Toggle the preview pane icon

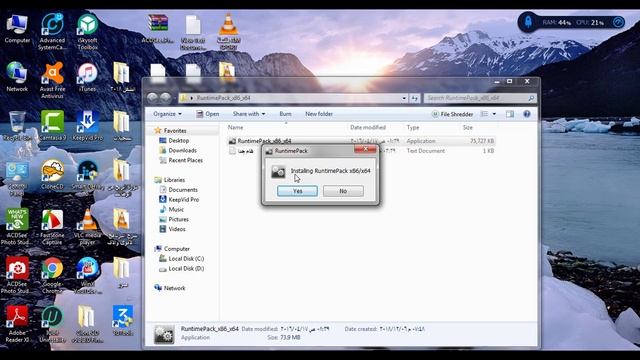510,114
